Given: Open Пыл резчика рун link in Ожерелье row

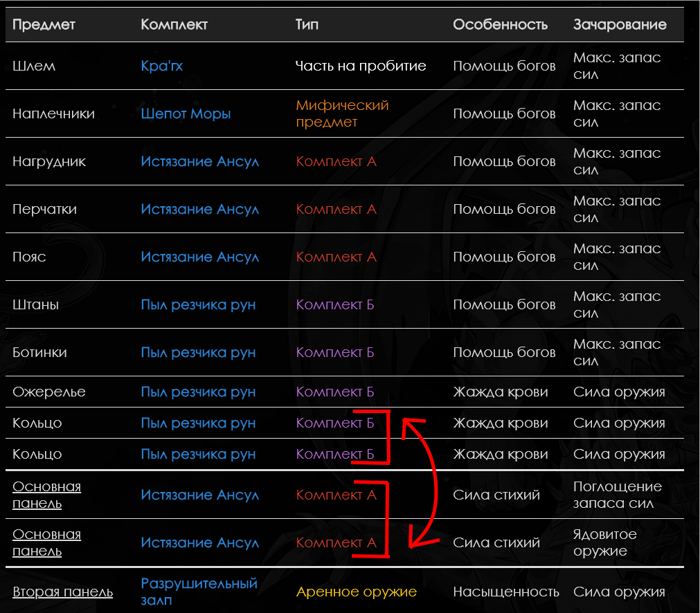Looking at the screenshot, I should pos(198,392).
